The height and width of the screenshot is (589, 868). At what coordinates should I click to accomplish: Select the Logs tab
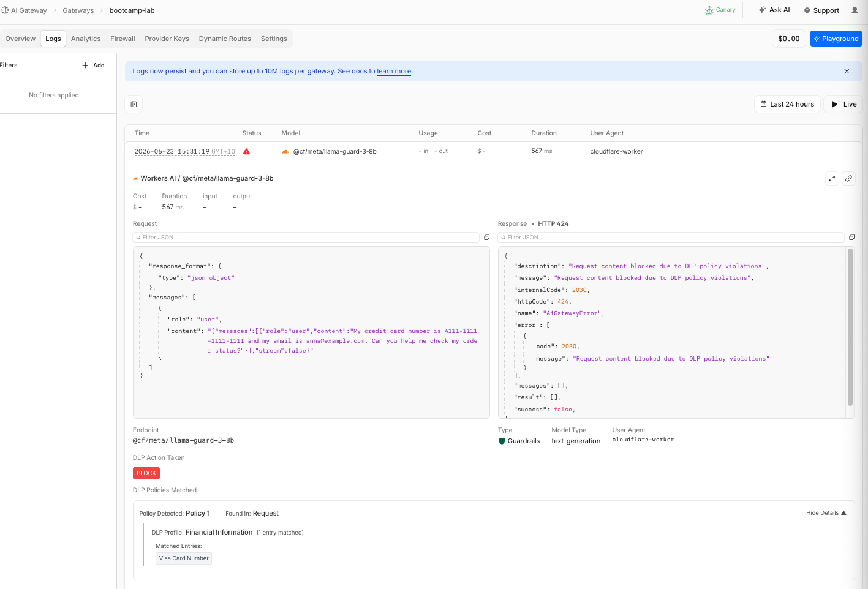coord(53,39)
